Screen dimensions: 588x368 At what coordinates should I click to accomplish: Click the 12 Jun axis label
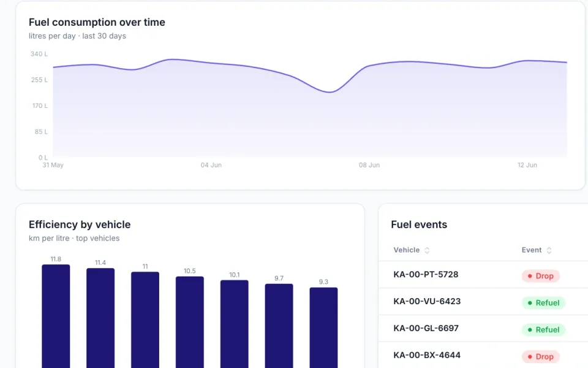[527, 165]
